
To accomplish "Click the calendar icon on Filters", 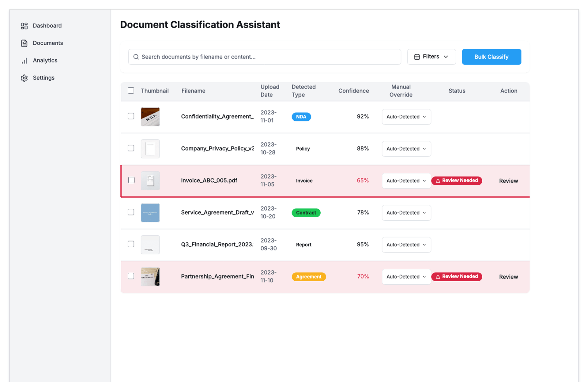I will pyautogui.click(x=417, y=57).
